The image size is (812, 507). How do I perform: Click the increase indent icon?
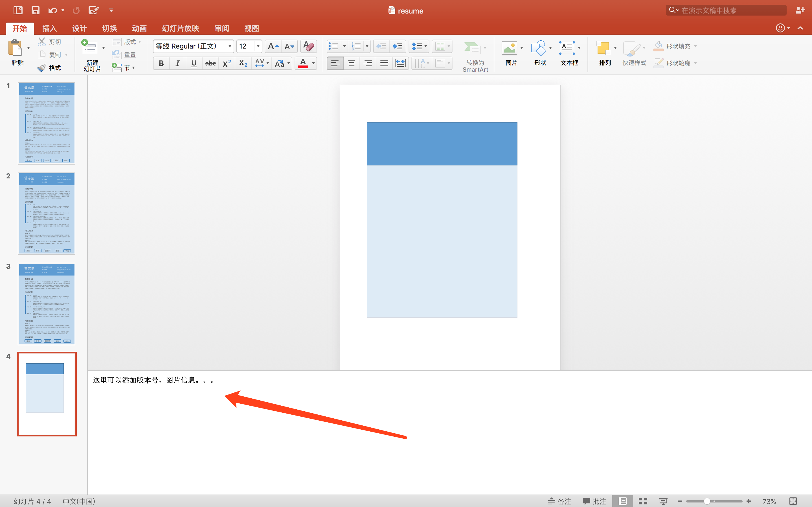click(398, 46)
